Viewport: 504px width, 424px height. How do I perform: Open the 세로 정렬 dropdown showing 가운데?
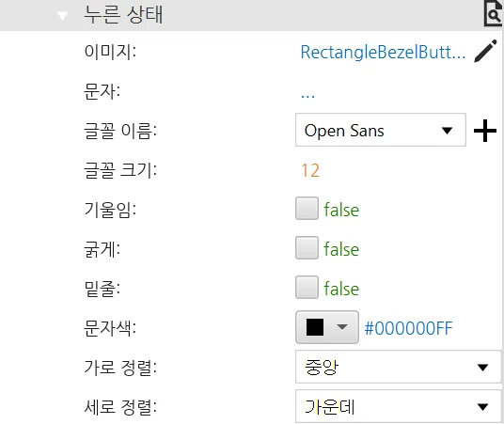pyautogui.click(x=399, y=406)
